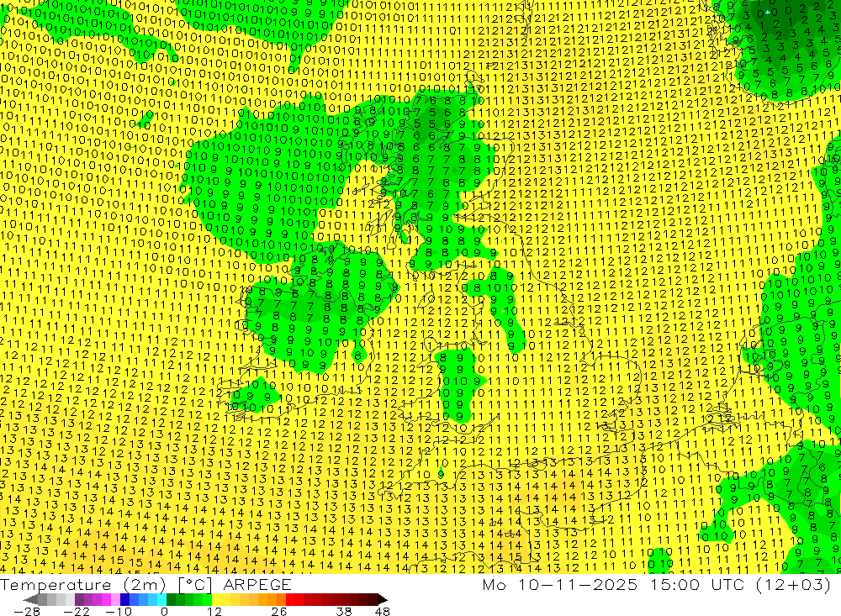The height and width of the screenshot is (616, 841).
Task: Click the -28 legend scale label
Action: click(27, 611)
